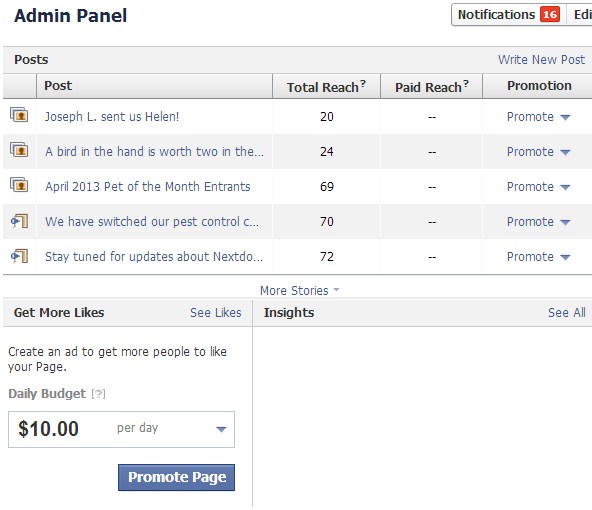Click Paid Reach help question mark

click(x=466, y=83)
